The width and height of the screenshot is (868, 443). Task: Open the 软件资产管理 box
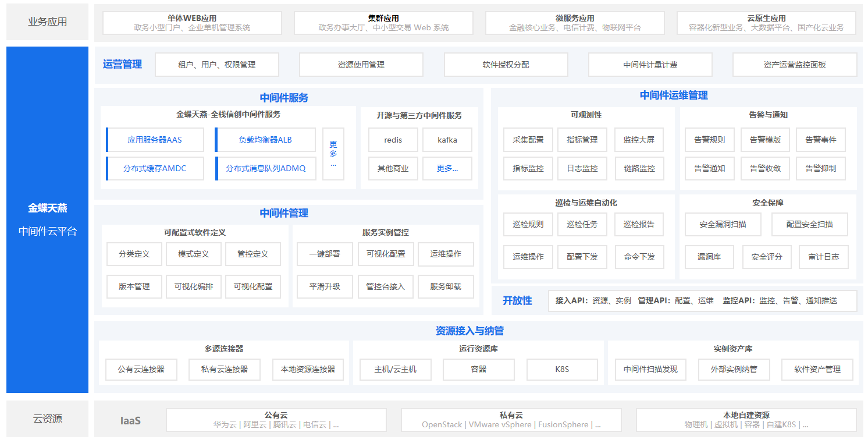pos(818,369)
